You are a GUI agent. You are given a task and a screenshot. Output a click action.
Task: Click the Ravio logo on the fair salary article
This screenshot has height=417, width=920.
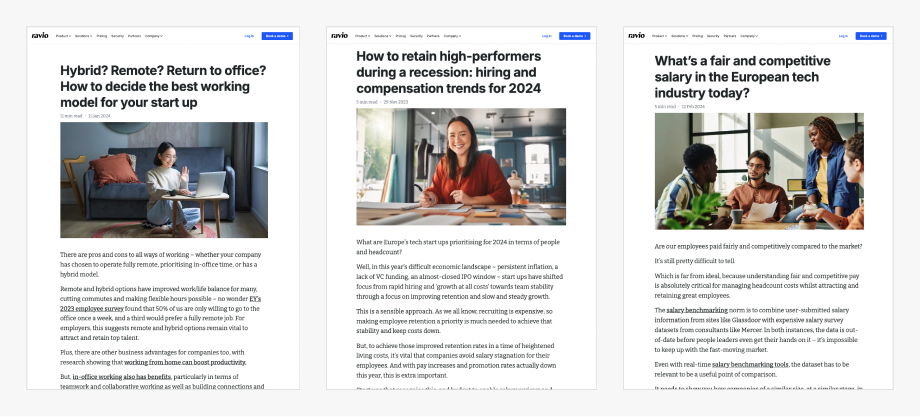tap(637, 35)
